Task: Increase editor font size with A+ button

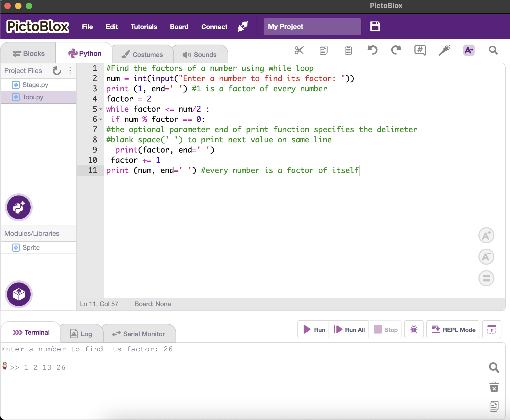Action: [486, 236]
